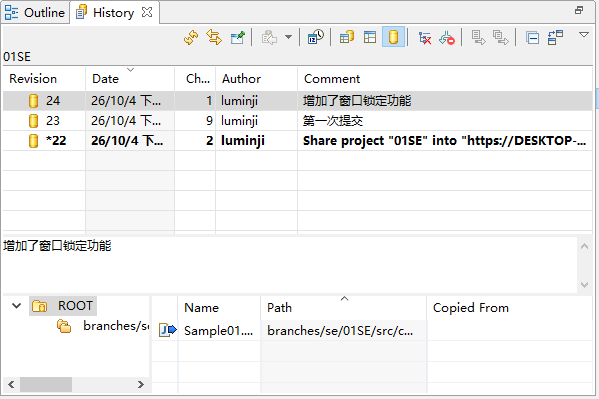Collapse the ROOT tree node

click(16, 306)
